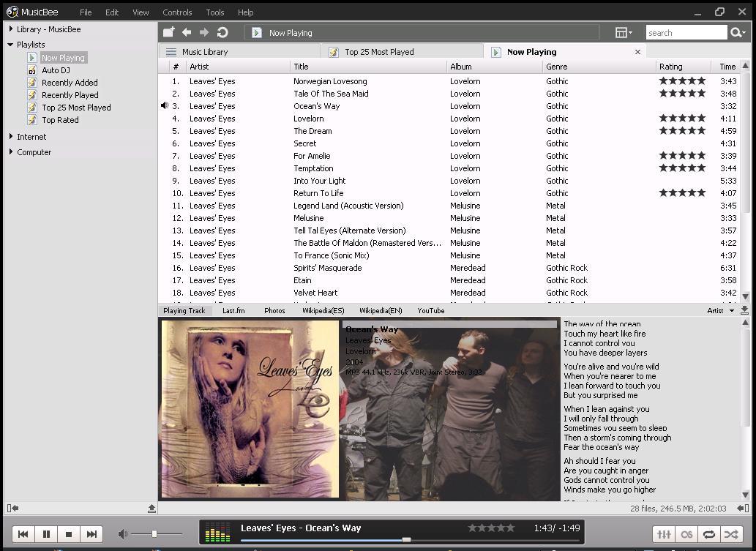
Task: Click download icon beside Artist dropdown
Action: click(x=744, y=310)
